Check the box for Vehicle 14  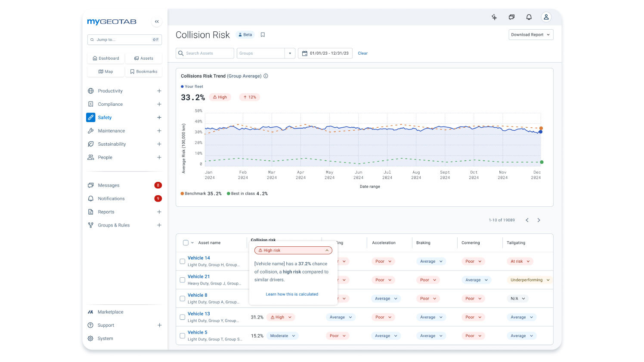tap(183, 261)
